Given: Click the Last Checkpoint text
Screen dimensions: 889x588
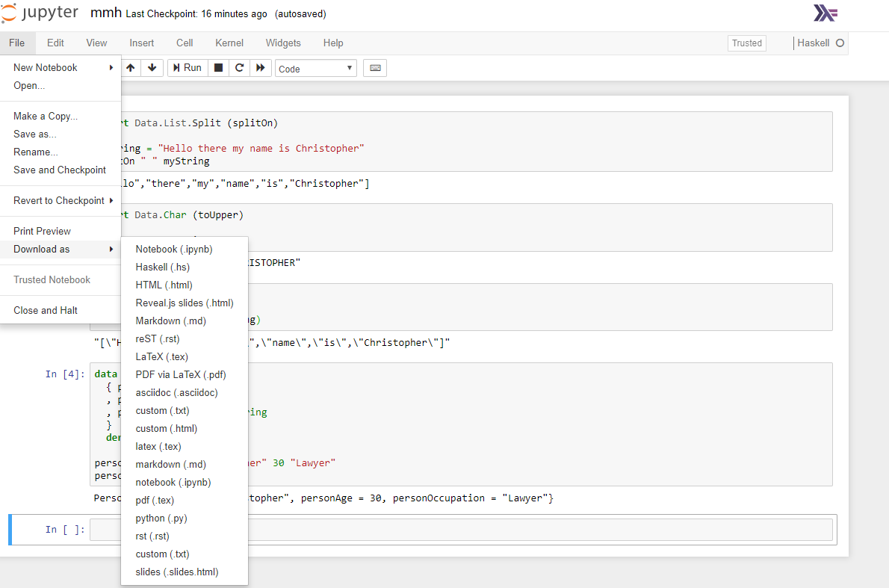Looking at the screenshot, I should [196, 13].
